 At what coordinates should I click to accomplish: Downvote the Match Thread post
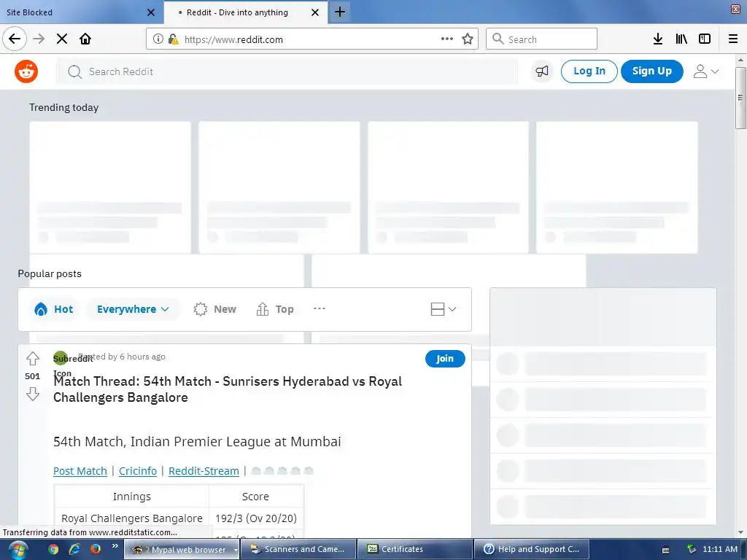click(x=32, y=394)
